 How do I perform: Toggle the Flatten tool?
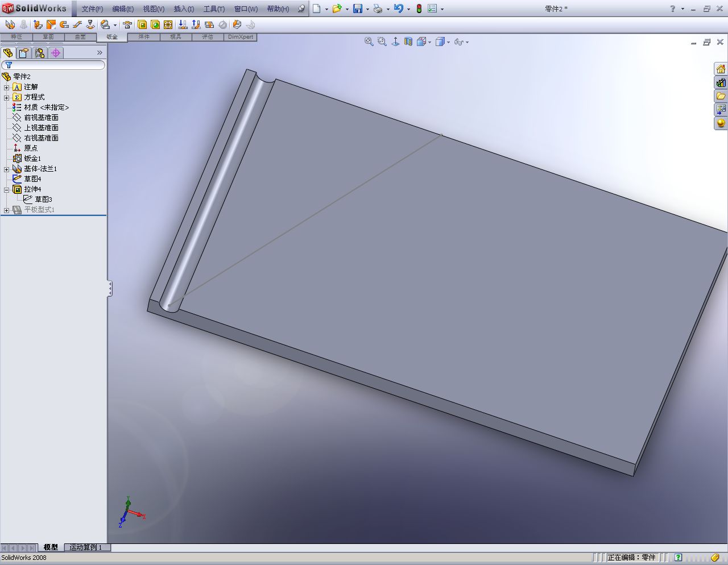(209, 24)
